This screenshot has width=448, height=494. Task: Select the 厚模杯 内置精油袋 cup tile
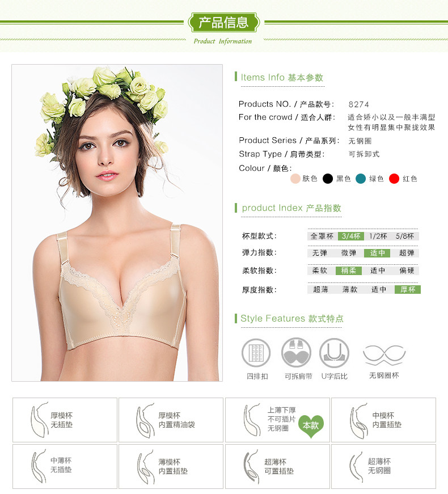coord(171,420)
